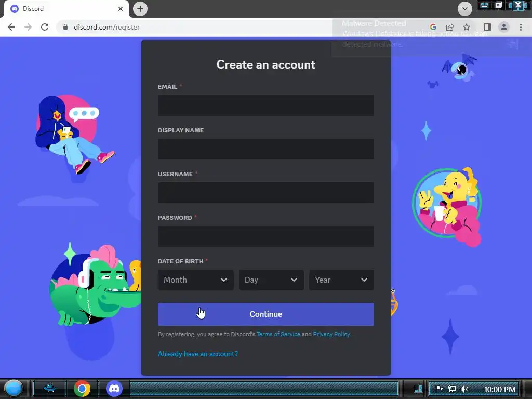Open the Day dropdown

point(271,280)
